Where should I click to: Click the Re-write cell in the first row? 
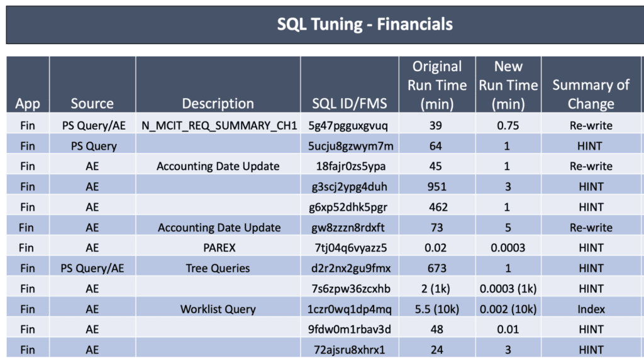click(591, 125)
